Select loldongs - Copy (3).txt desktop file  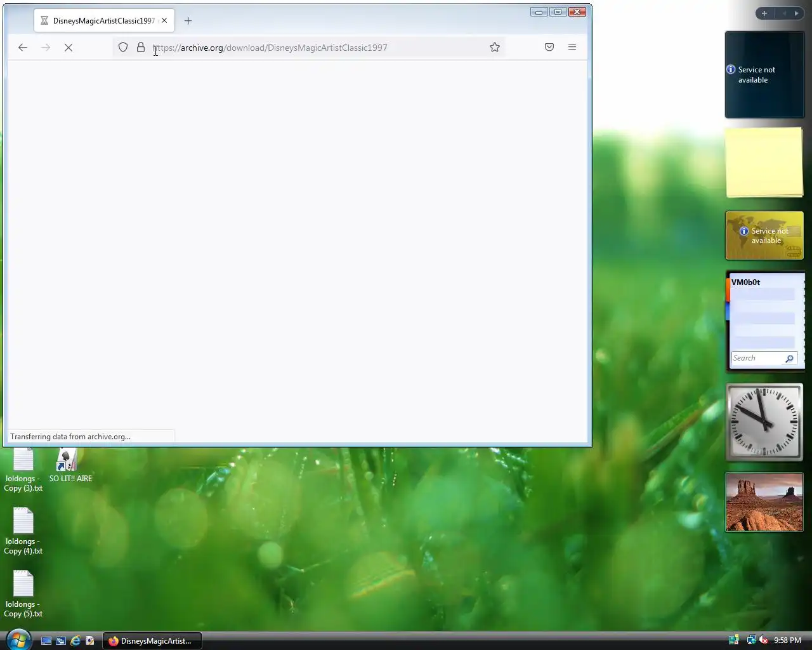(x=23, y=470)
